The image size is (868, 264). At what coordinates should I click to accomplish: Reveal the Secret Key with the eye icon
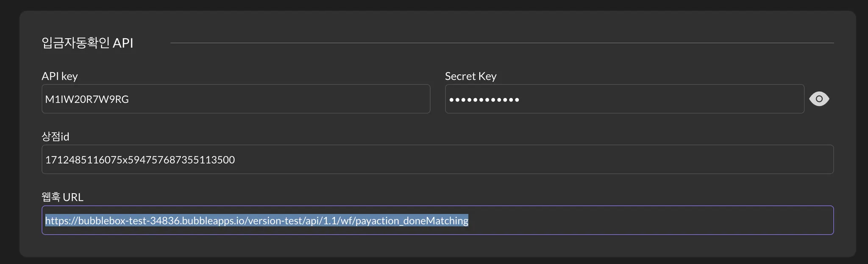(x=819, y=99)
